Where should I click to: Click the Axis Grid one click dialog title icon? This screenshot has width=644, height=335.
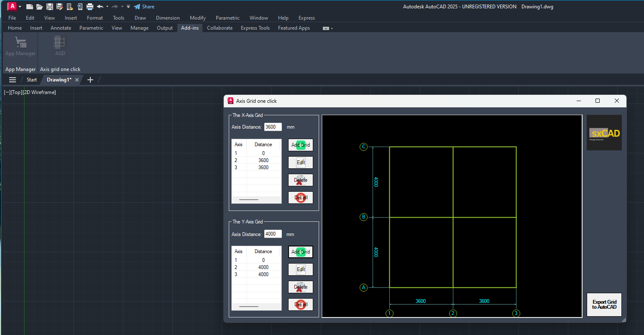click(x=230, y=101)
